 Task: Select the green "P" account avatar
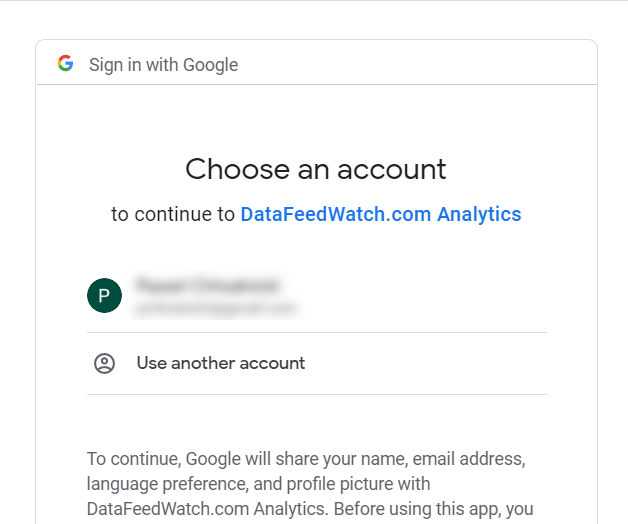pos(105,295)
